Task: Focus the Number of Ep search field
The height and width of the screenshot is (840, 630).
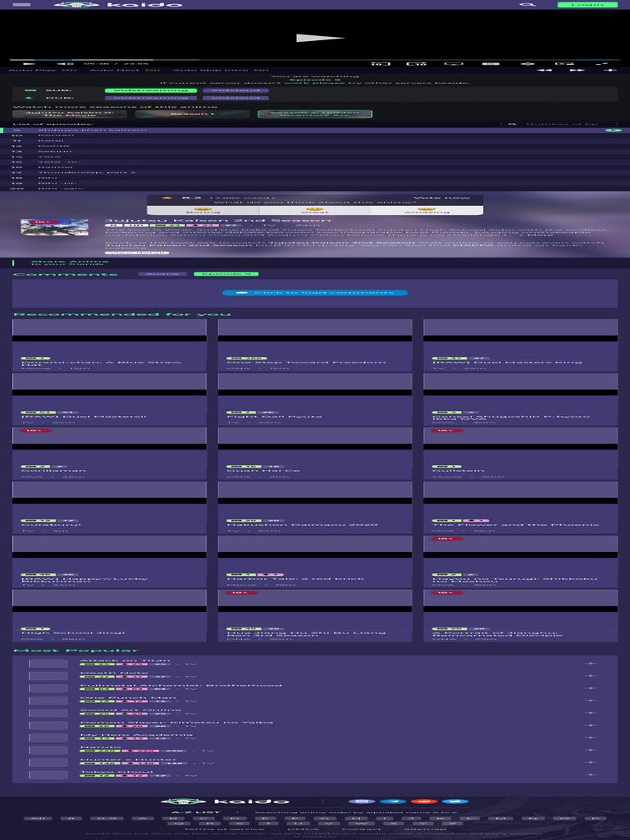Action: (x=559, y=125)
